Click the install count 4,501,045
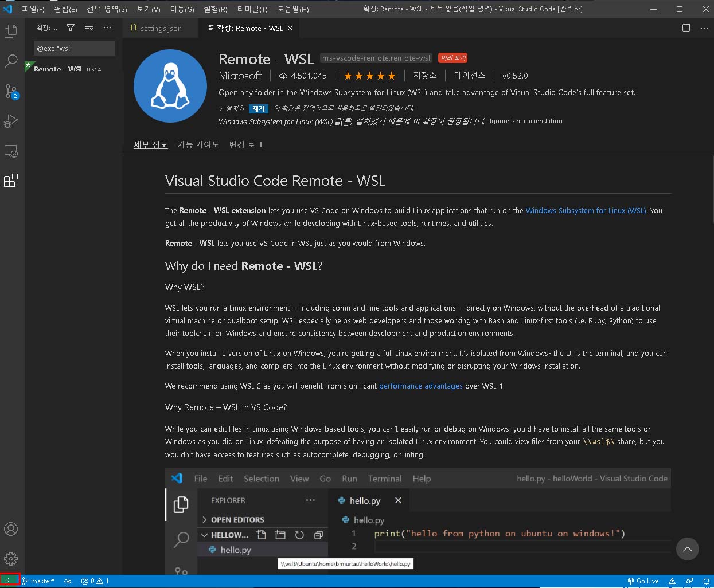 tap(303, 76)
